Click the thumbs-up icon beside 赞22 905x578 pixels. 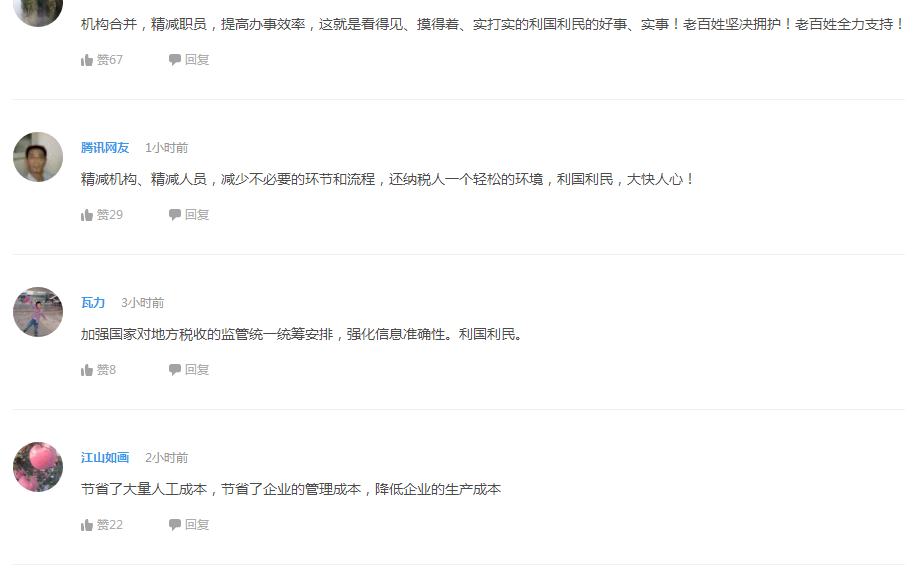(87, 525)
